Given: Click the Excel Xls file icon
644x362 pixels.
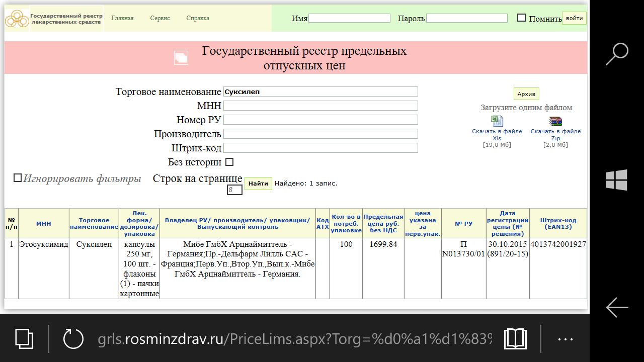Looking at the screenshot, I should coord(497,121).
